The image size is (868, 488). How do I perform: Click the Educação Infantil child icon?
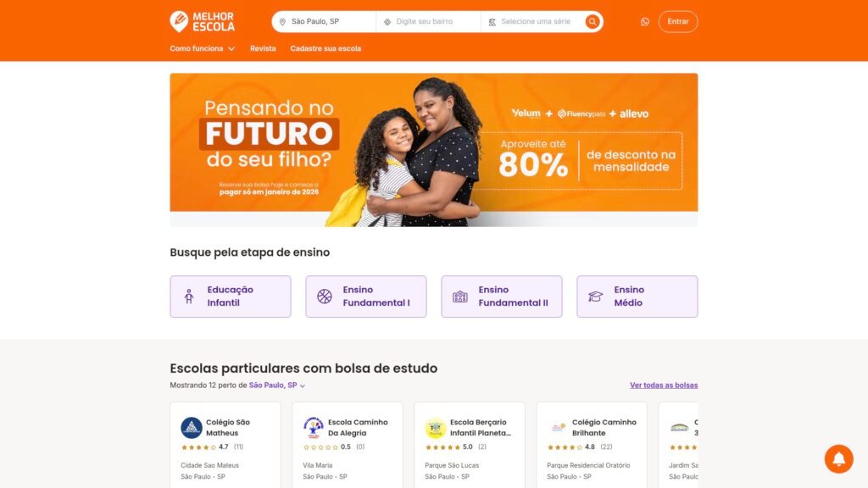(189, 297)
